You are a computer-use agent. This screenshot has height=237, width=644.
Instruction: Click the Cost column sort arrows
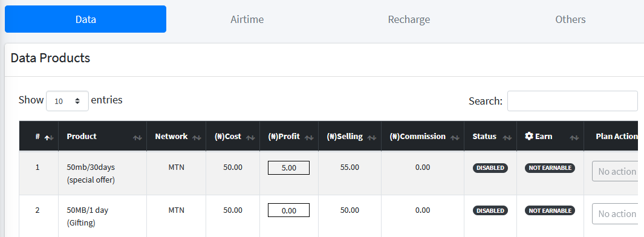pos(250,138)
